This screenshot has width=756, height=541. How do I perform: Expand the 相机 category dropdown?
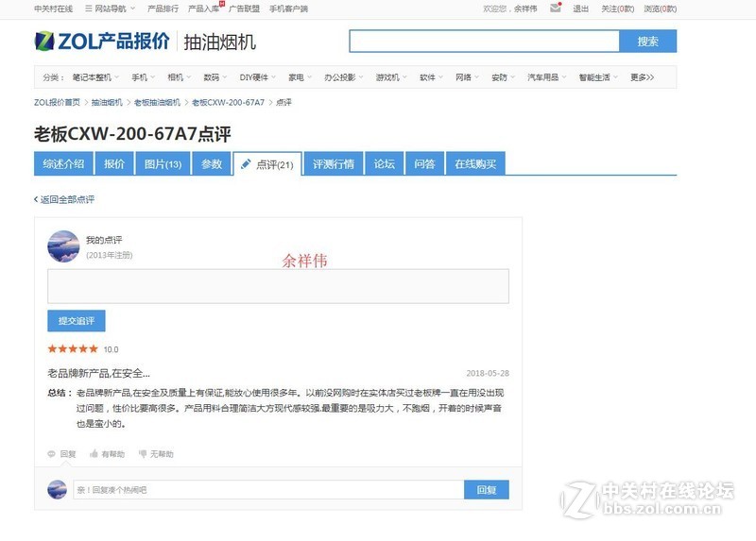179,77
